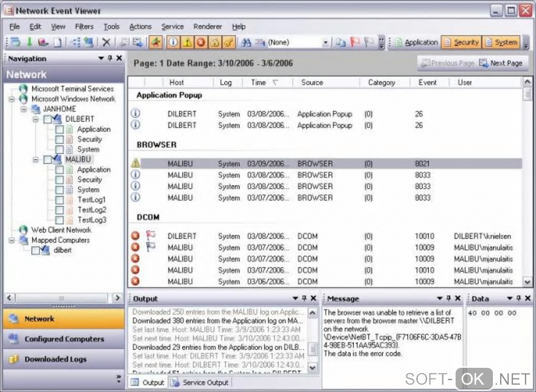This screenshot has width=536, height=392.
Task: Click the Next Page button
Action: pos(501,63)
